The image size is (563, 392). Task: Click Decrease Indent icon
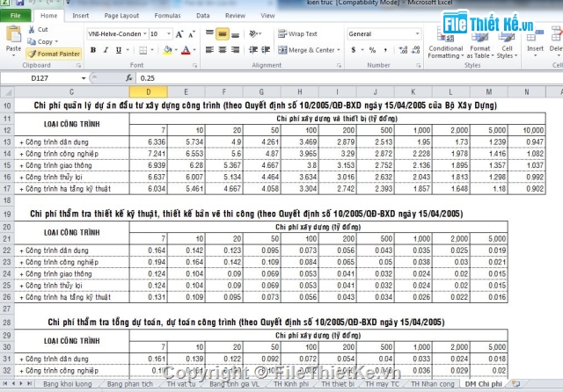pyautogui.click(x=253, y=50)
